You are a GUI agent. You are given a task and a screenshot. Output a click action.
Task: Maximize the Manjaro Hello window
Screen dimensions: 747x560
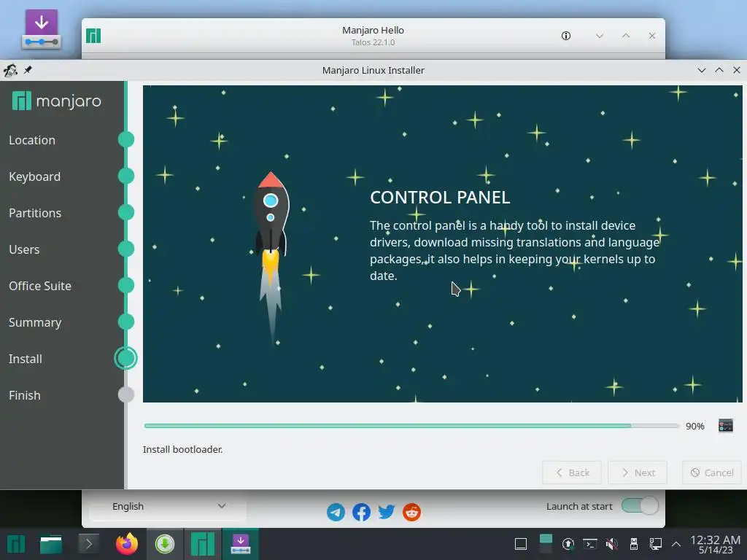click(625, 36)
